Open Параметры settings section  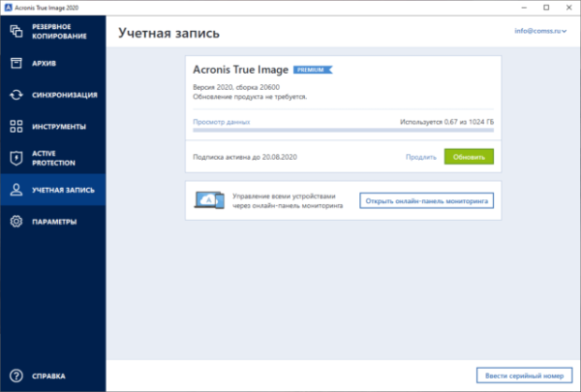pyautogui.click(x=53, y=222)
